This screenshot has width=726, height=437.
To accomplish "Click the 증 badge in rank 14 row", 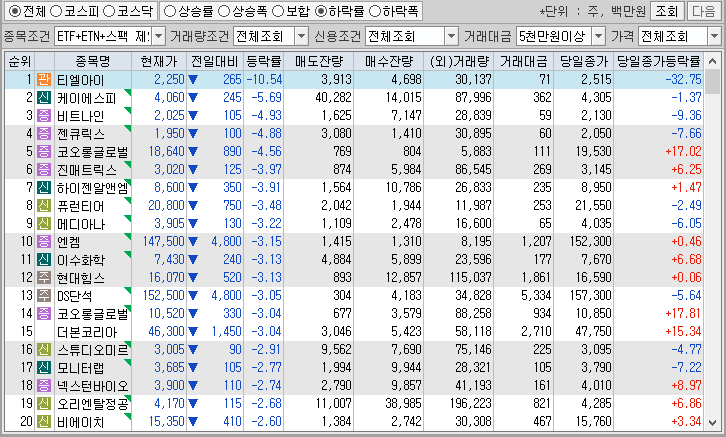I will [44, 313].
